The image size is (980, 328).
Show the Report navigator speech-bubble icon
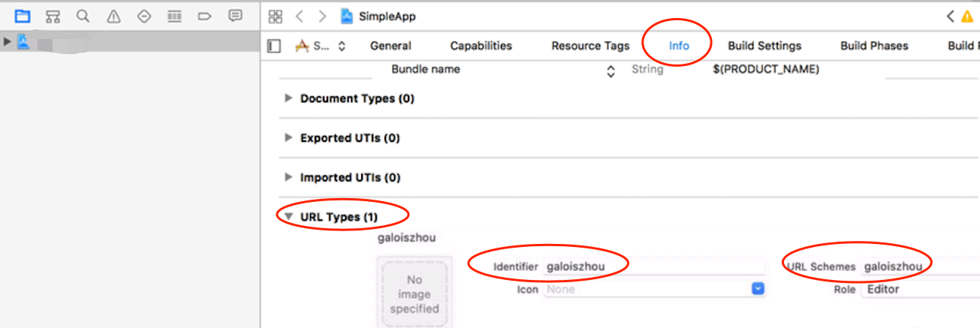(x=235, y=16)
